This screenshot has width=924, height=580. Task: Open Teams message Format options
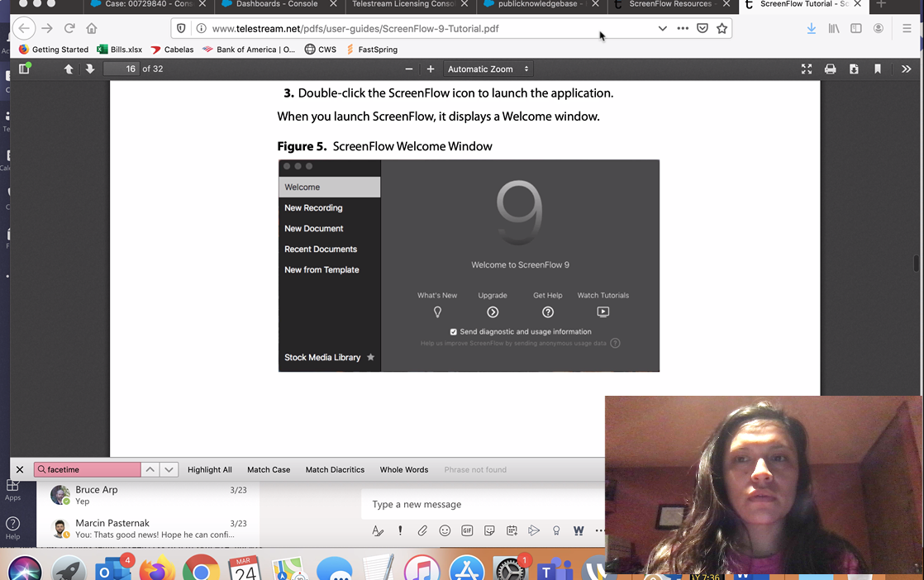pyautogui.click(x=378, y=530)
